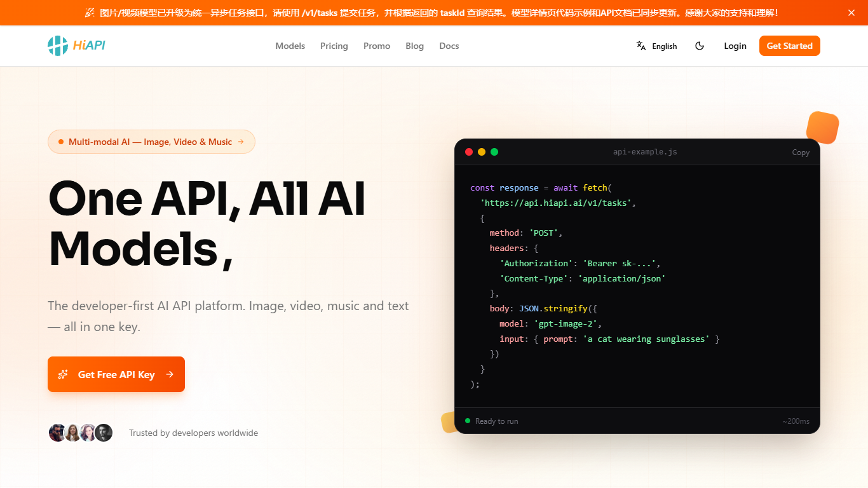
Task: Click the JSON.stringify call in code
Action: pos(558,309)
